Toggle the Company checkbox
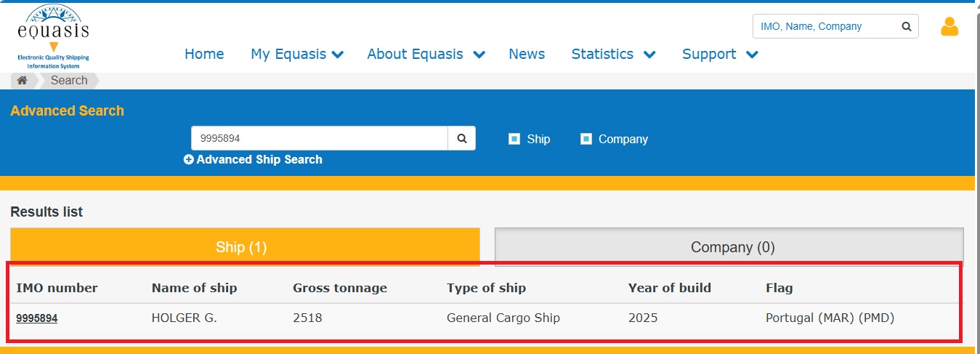980x354 pixels. 586,139
